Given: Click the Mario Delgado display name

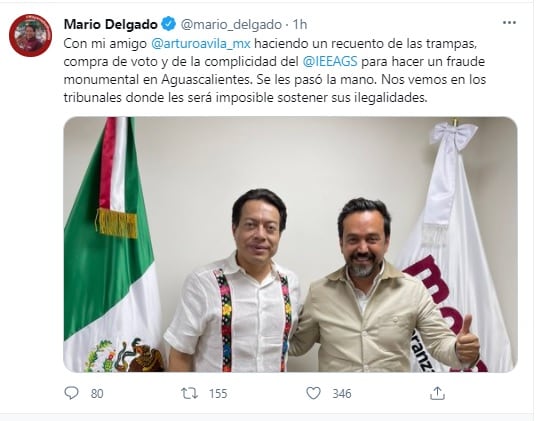Looking at the screenshot, I should point(111,24).
